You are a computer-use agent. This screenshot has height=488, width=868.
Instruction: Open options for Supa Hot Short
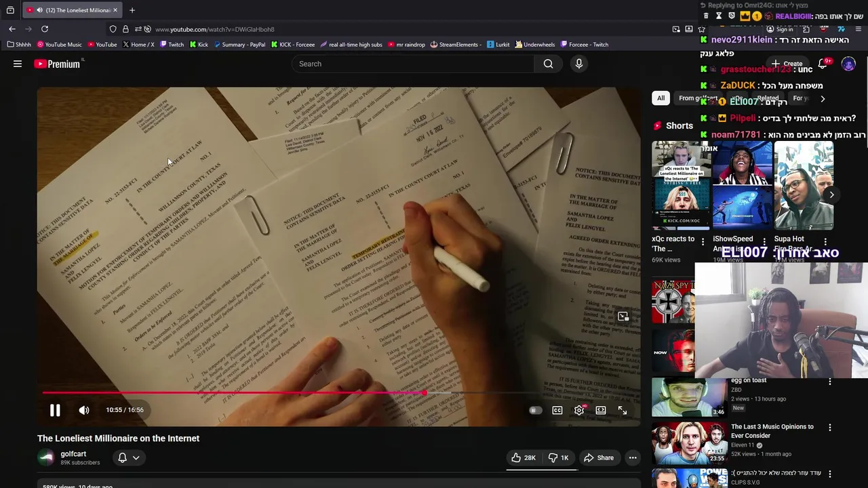pos(825,242)
